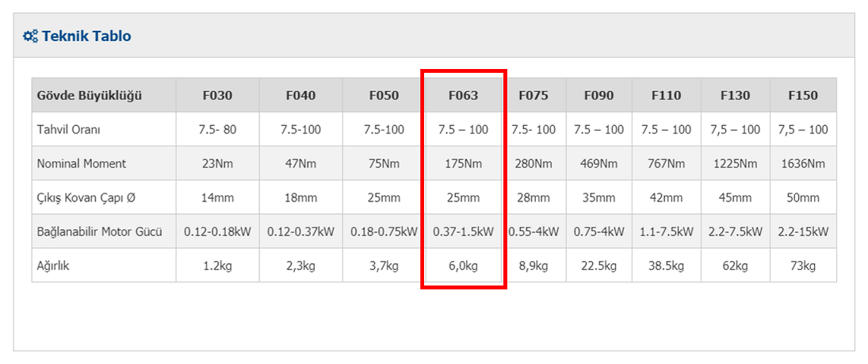The height and width of the screenshot is (364, 868).
Task: Click the 7.5- 80 ratio cell
Action: coord(217,129)
